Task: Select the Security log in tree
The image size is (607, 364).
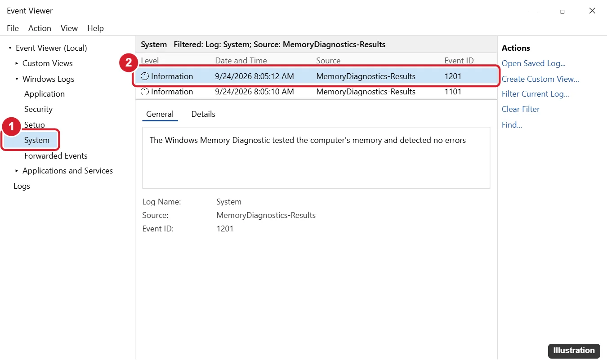Action: [x=38, y=109]
